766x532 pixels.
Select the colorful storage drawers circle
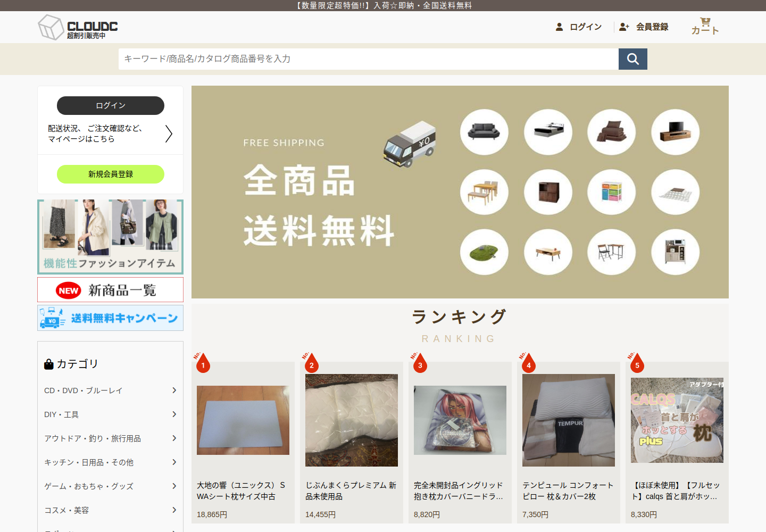click(612, 192)
